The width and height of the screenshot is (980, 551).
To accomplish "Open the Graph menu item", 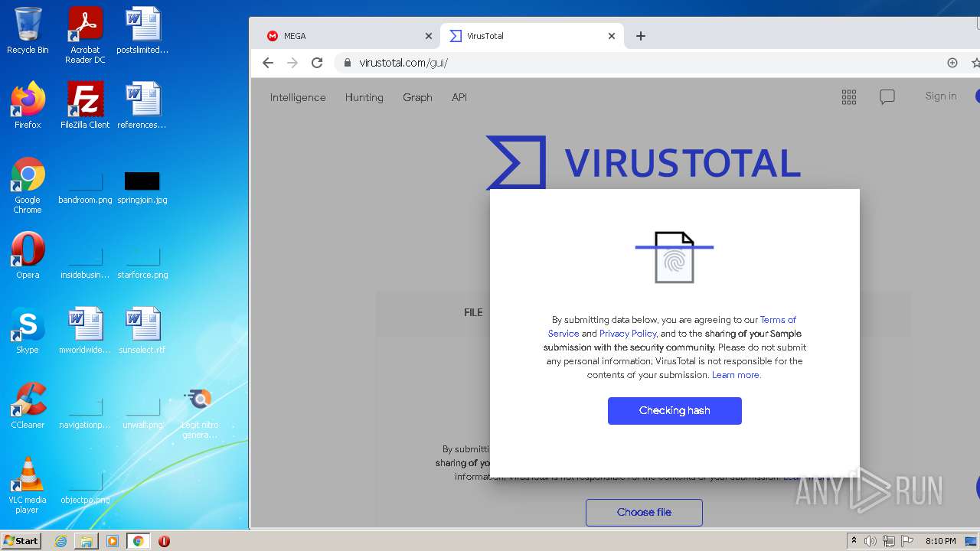I will pyautogui.click(x=418, y=97).
